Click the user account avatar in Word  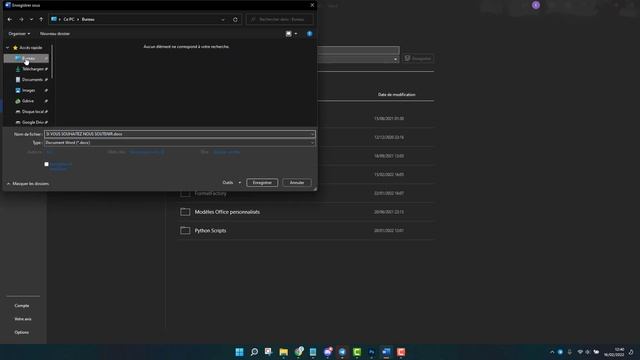[536, 5]
